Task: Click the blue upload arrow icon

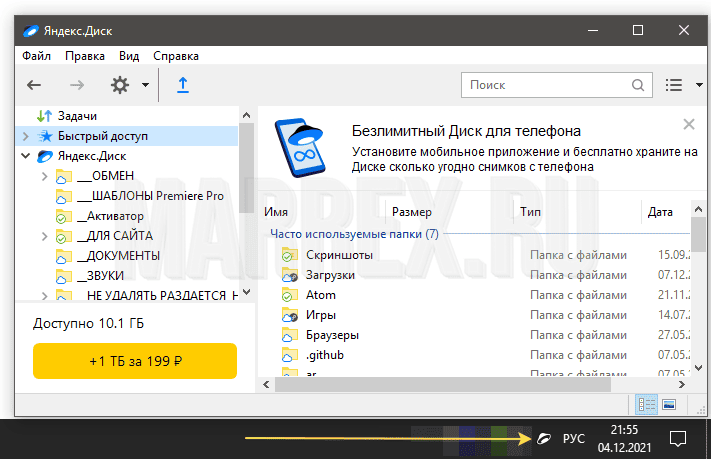Action: [183, 85]
